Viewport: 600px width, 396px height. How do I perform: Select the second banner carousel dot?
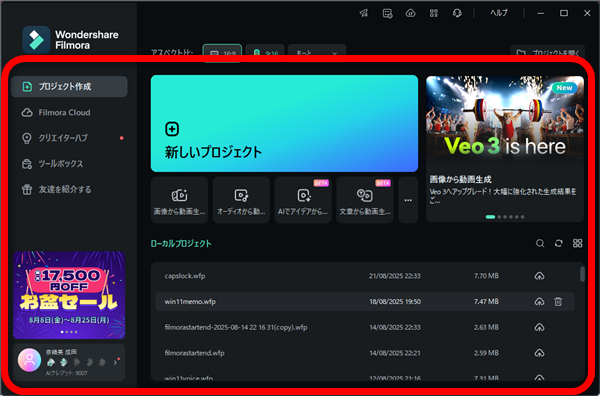499,217
